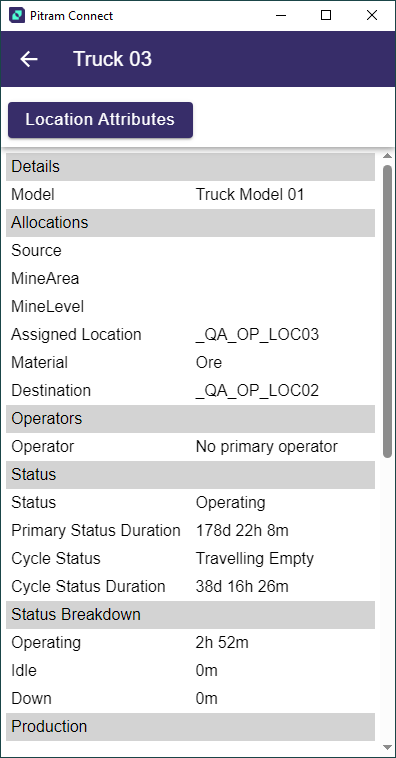Click the Truck Model 01 value
The width and height of the screenshot is (396, 758).
click(250, 195)
